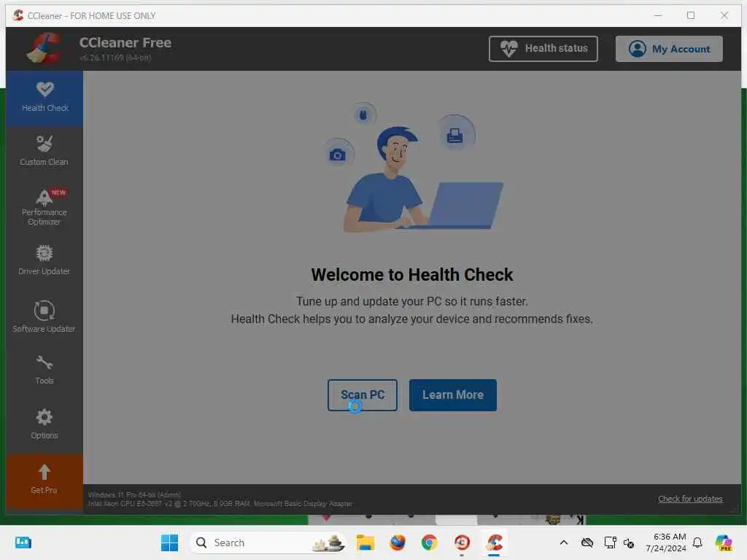The width and height of the screenshot is (747, 560).
Task: Click the cloud sync tray icon
Action: click(587, 542)
